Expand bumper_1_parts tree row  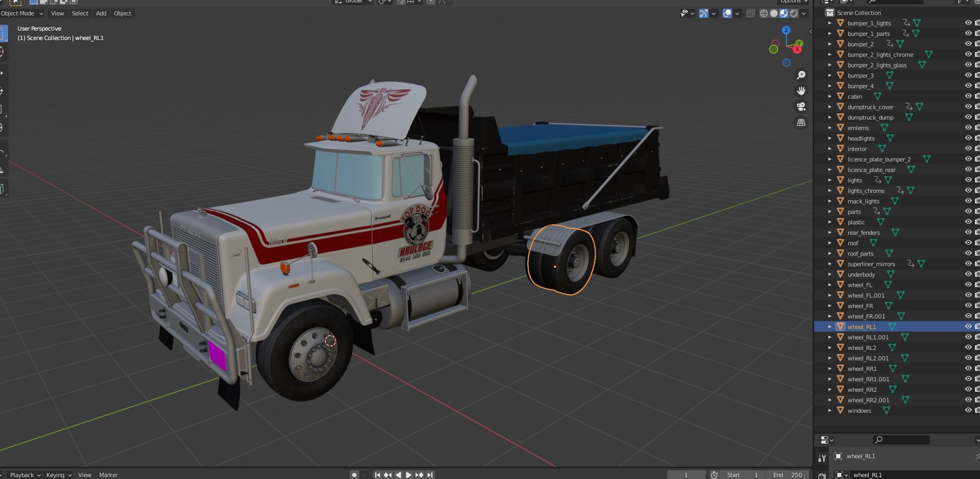click(829, 34)
